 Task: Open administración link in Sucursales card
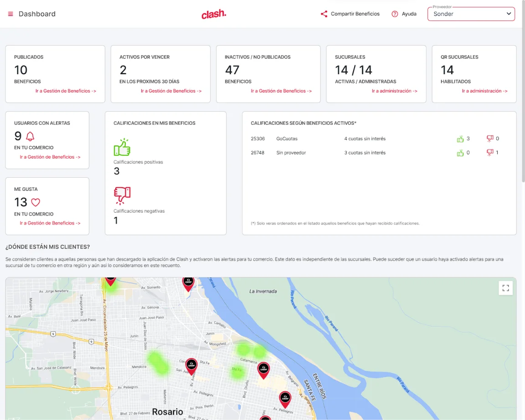394,91
